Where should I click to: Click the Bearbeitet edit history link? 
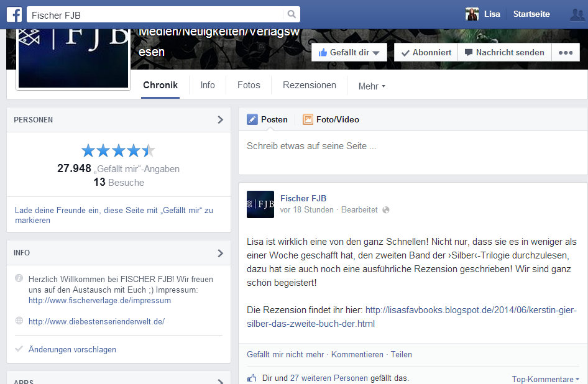[x=359, y=210]
